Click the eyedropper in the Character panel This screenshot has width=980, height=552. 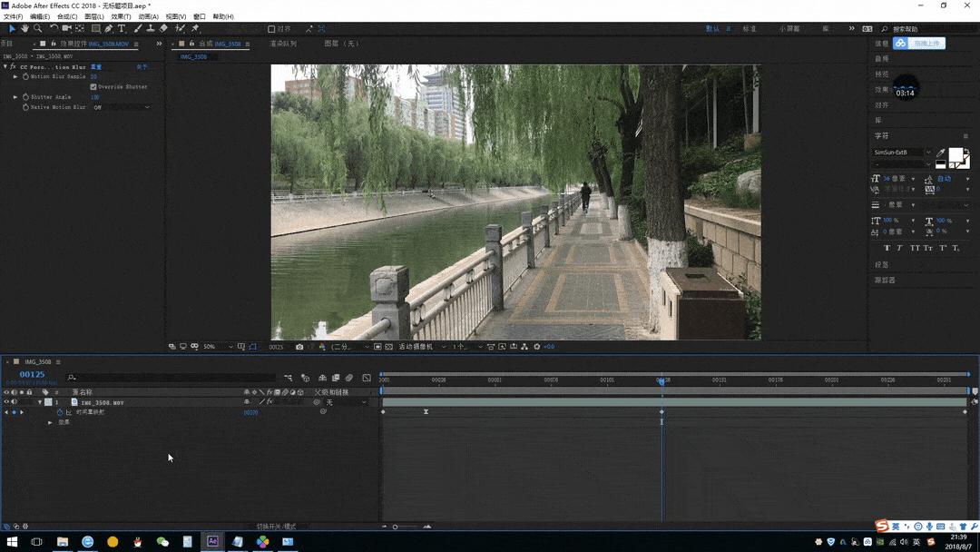[x=941, y=153]
